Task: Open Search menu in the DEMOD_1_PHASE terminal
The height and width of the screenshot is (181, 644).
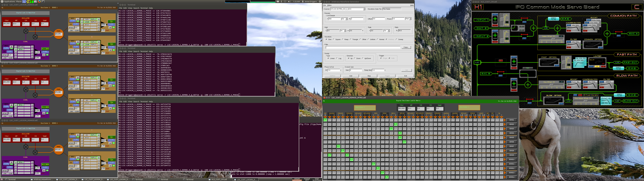Action: click(x=136, y=8)
